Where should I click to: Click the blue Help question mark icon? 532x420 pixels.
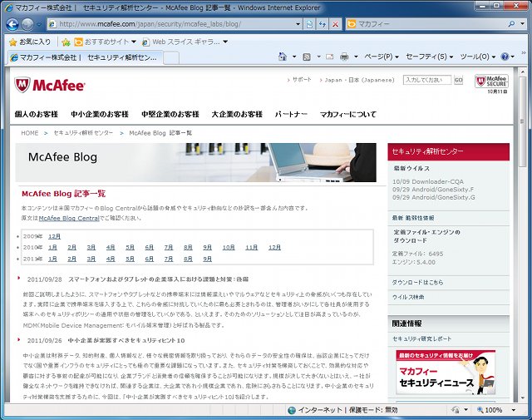click(505, 57)
